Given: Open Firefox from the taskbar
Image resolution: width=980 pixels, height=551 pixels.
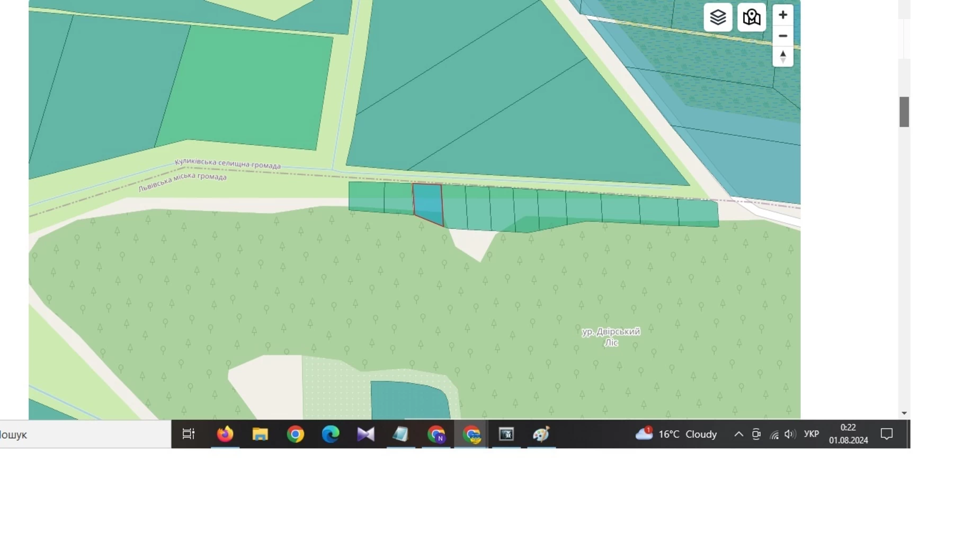Looking at the screenshot, I should [225, 434].
